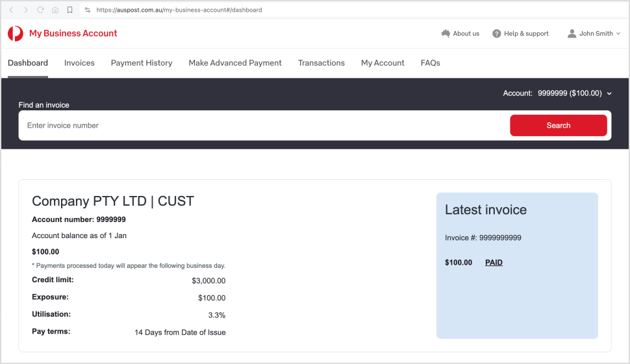Open the About us link
The image size is (630, 364).
tap(466, 34)
